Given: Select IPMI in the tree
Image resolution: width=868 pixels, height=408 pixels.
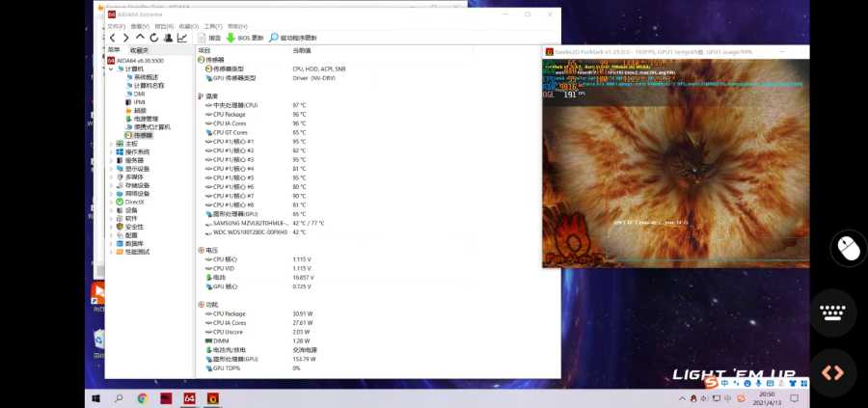Looking at the screenshot, I should click(x=136, y=102).
